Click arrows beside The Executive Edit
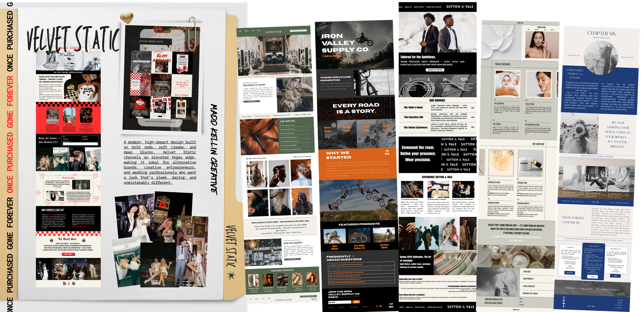The height and width of the screenshot is (312, 644). [473, 117]
